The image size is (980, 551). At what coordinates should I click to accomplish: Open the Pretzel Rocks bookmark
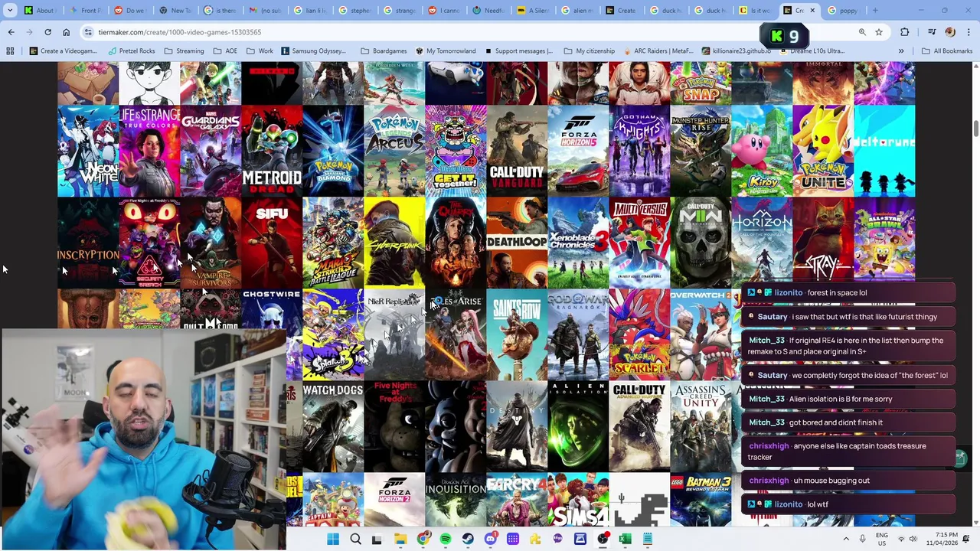pyautogui.click(x=132, y=51)
